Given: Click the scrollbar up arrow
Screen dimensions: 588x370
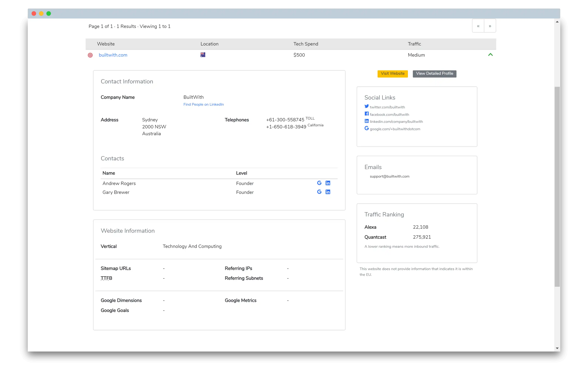Looking at the screenshot, I should 557,22.
